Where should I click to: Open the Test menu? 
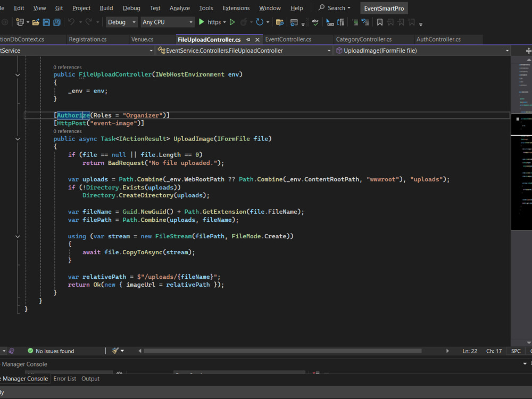coord(155,8)
